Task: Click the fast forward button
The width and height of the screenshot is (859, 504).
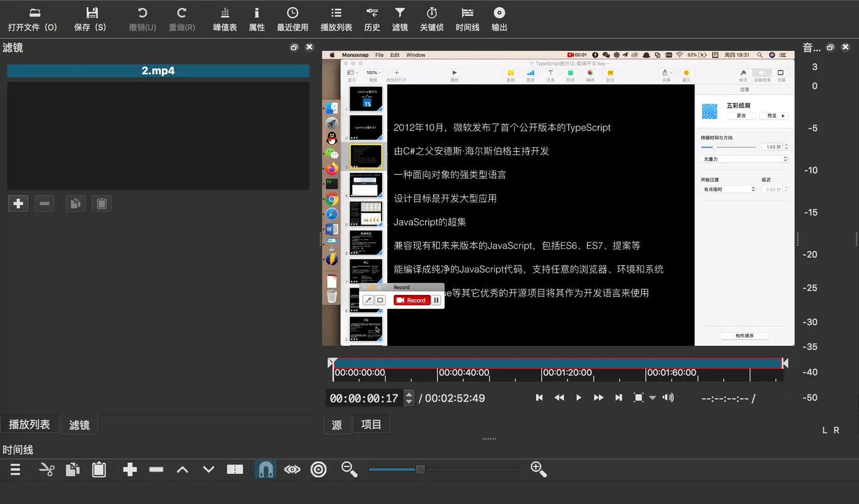Action: [599, 397]
